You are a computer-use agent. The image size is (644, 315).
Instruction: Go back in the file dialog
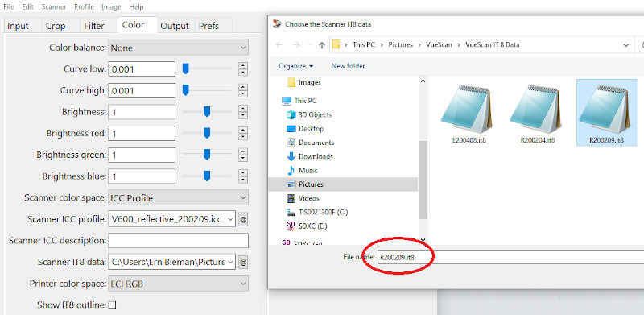(279, 45)
